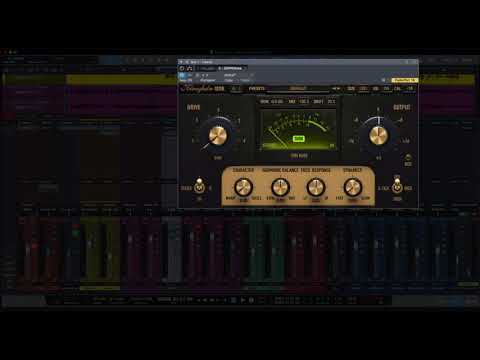The width and height of the screenshot is (480, 360).
Task: Adjust the DRIVE knob on the plugin
Action: [x=218, y=135]
